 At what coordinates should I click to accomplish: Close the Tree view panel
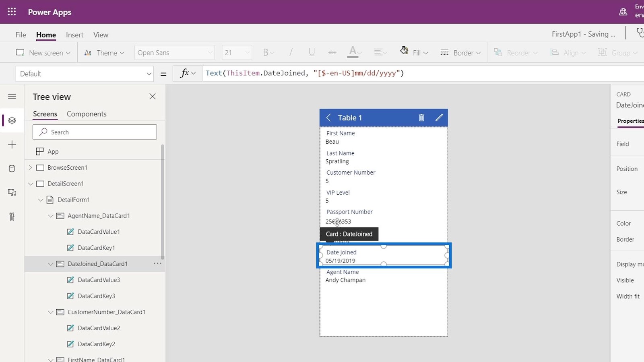(x=152, y=97)
